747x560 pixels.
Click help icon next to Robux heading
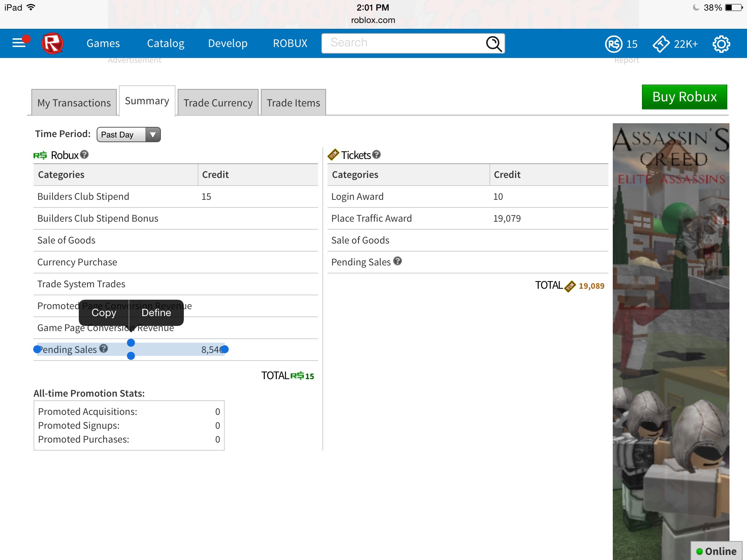point(84,155)
